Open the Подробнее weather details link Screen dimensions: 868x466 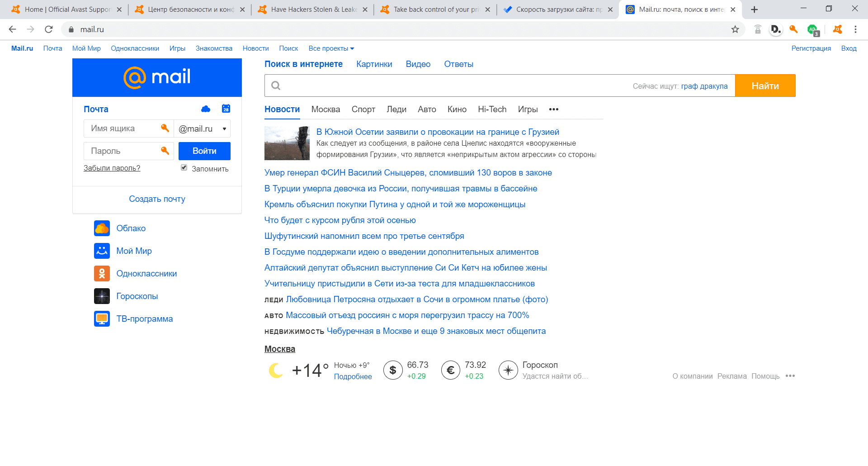click(x=353, y=376)
